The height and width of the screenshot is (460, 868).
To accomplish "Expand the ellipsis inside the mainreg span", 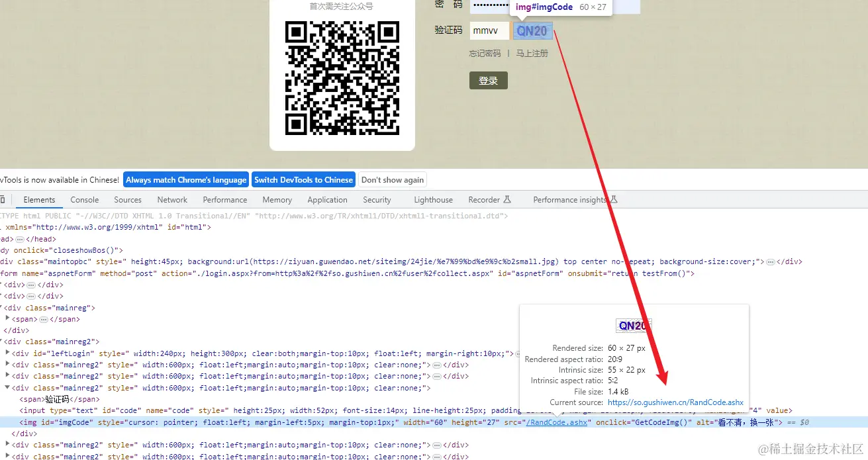I will point(44,319).
